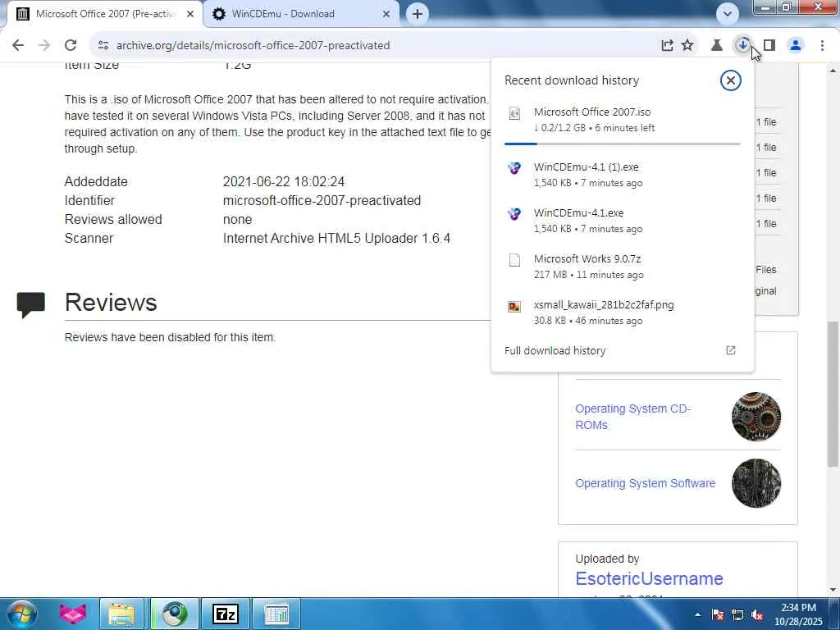Click the network tray icon
840x630 pixels.
coord(737,615)
